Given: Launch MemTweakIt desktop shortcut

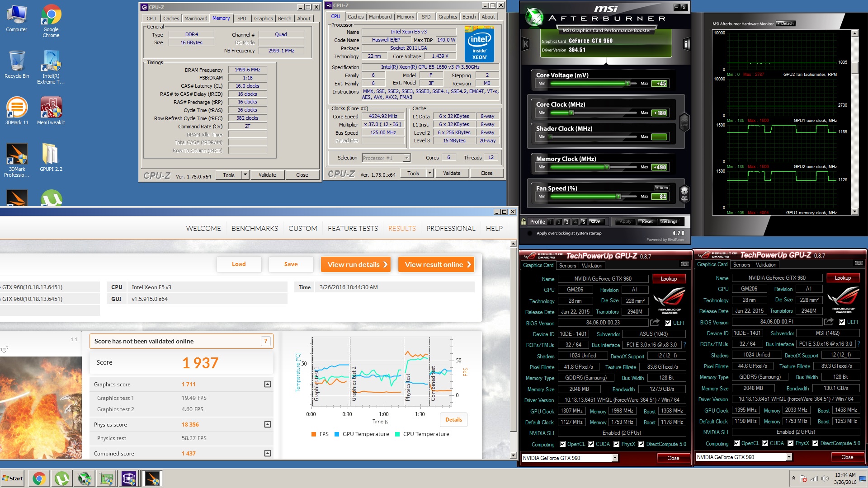Looking at the screenshot, I should coord(51,111).
